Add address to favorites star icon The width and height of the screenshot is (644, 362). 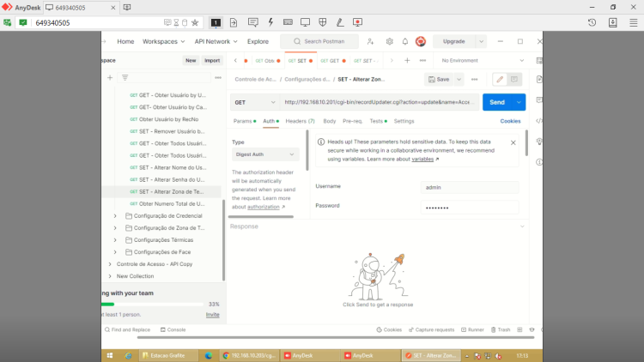pyautogui.click(x=195, y=22)
